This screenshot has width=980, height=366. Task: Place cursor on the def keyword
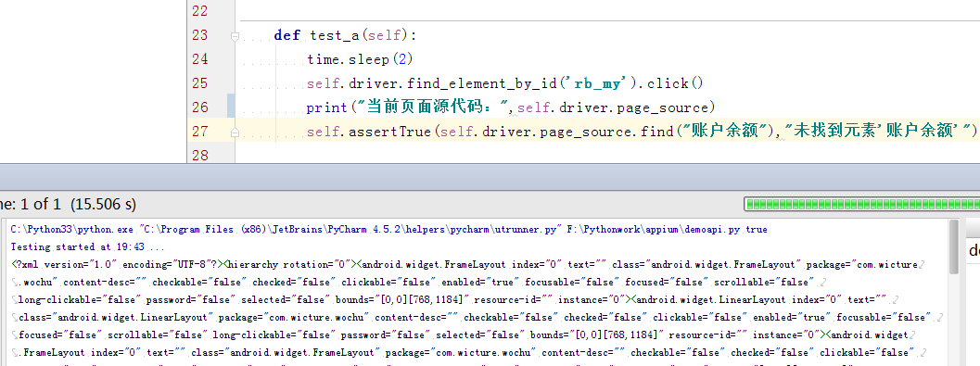pyautogui.click(x=287, y=35)
